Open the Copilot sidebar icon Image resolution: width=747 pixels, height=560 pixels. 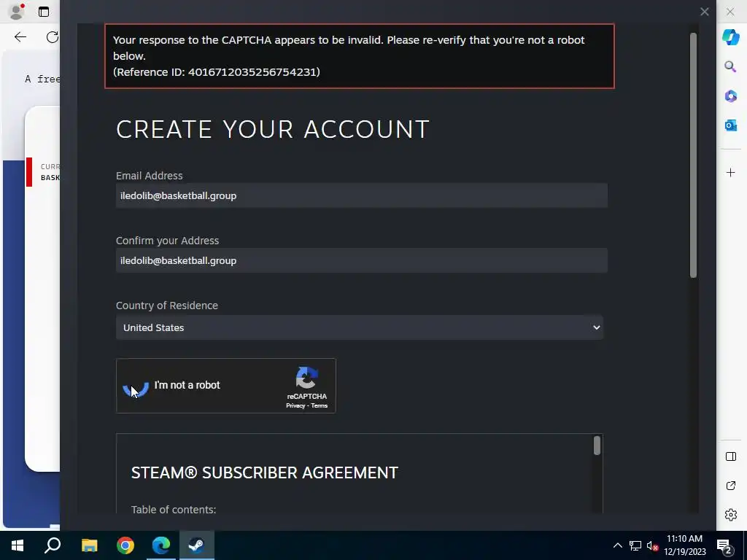click(x=731, y=37)
